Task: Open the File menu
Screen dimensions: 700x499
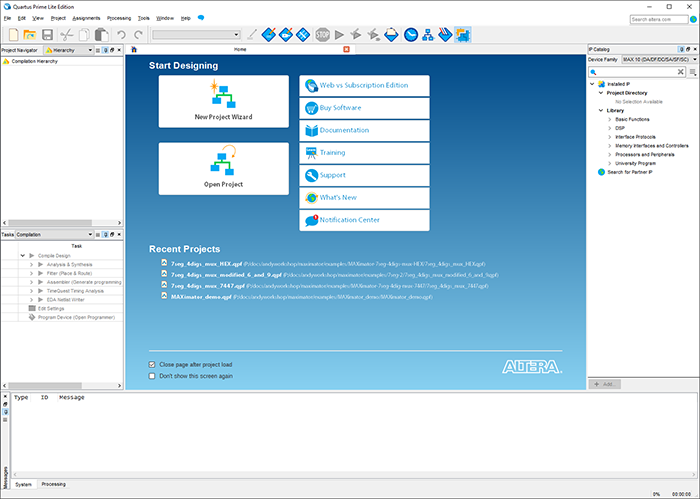Action: [x=7, y=18]
